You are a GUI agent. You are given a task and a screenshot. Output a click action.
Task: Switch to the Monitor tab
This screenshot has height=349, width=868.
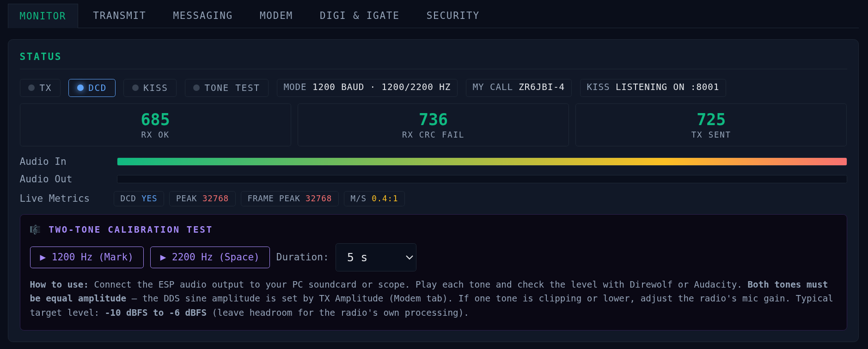point(43,16)
